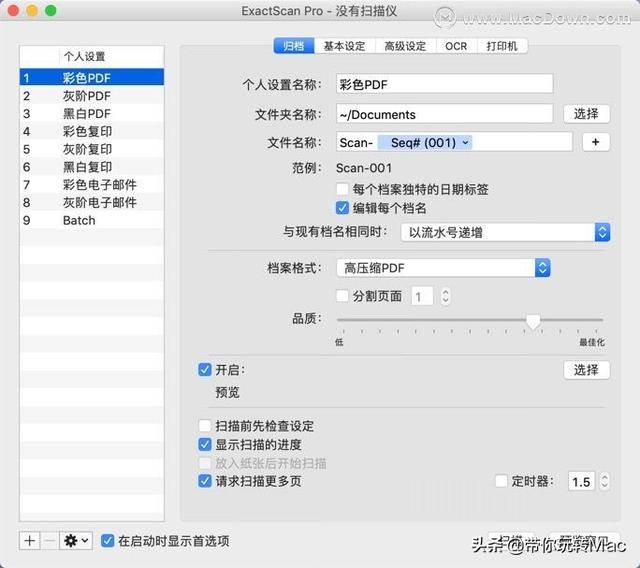Add a filename token with the plus button
Viewport: 640px width, 568px height.
pyautogui.click(x=596, y=142)
